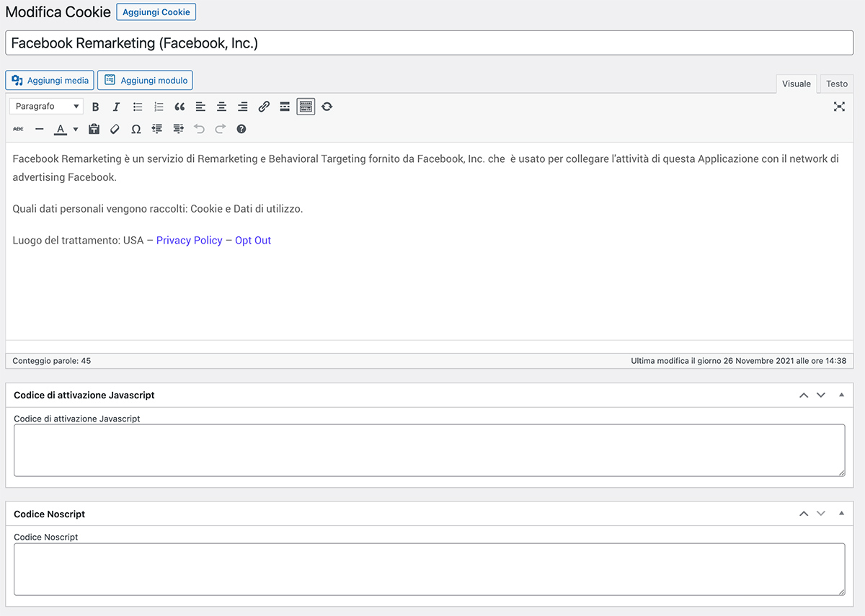Open the special character (Omega) picker
865x616 pixels.
[136, 129]
